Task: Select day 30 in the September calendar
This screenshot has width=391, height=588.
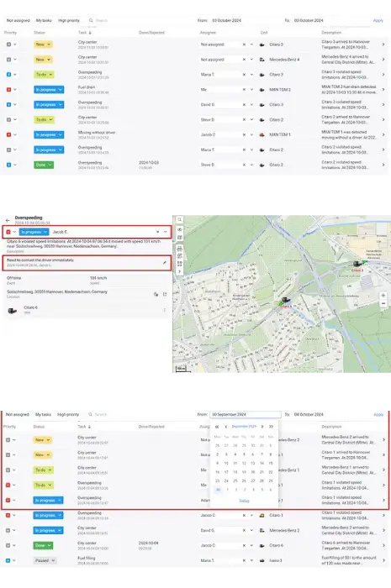Action: tap(218, 490)
